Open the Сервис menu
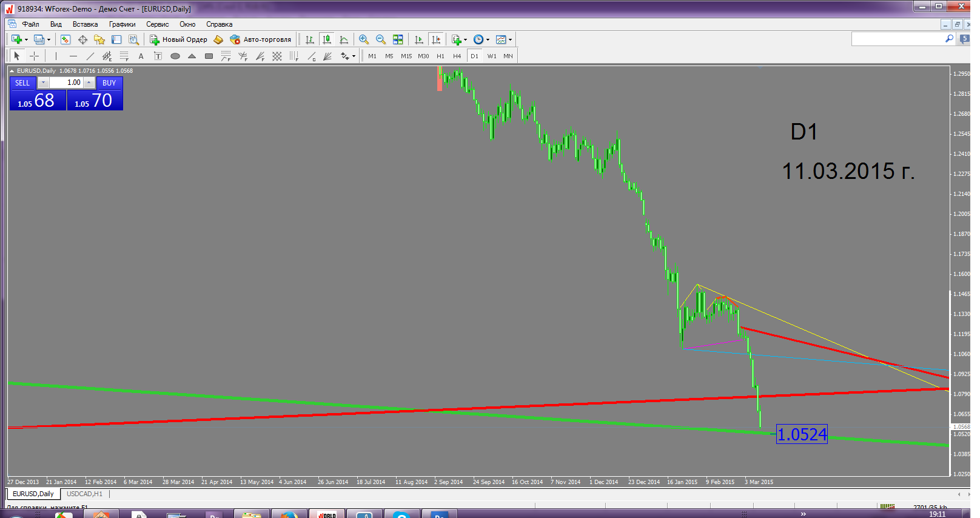 (x=158, y=24)
